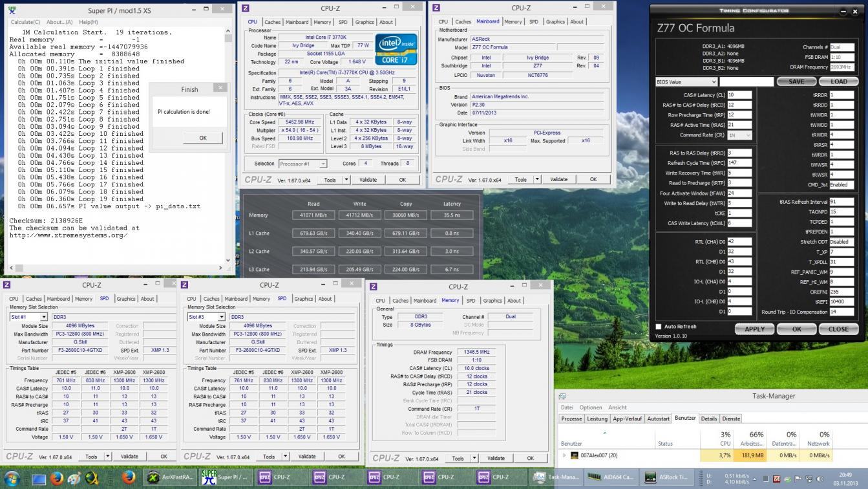
Task: Click APPLY in Timing Configurator
Action: 754,329
